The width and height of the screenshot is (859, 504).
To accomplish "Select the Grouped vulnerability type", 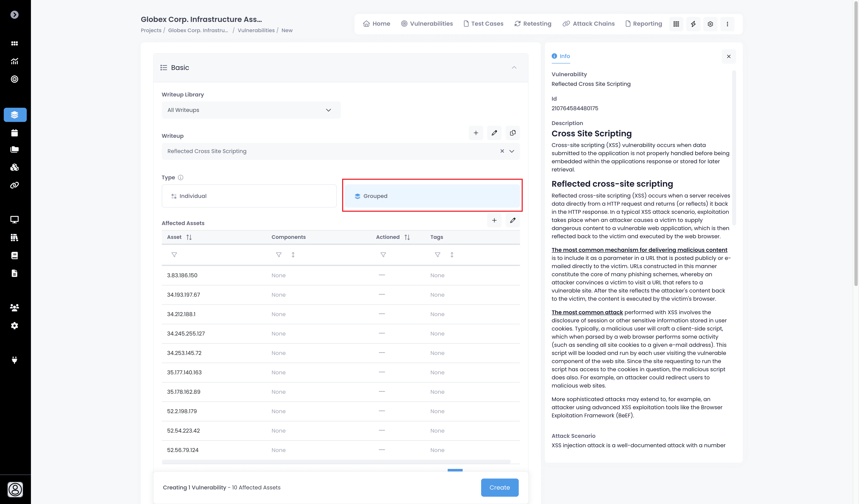I will [x=432, y=196].
